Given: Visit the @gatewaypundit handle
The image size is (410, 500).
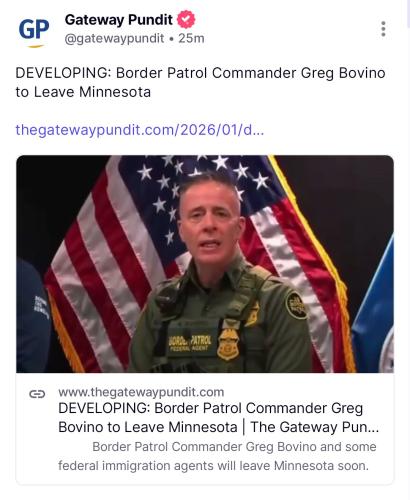Looking at the screenshot, I should pyautogui.click(x=114, y=39).
